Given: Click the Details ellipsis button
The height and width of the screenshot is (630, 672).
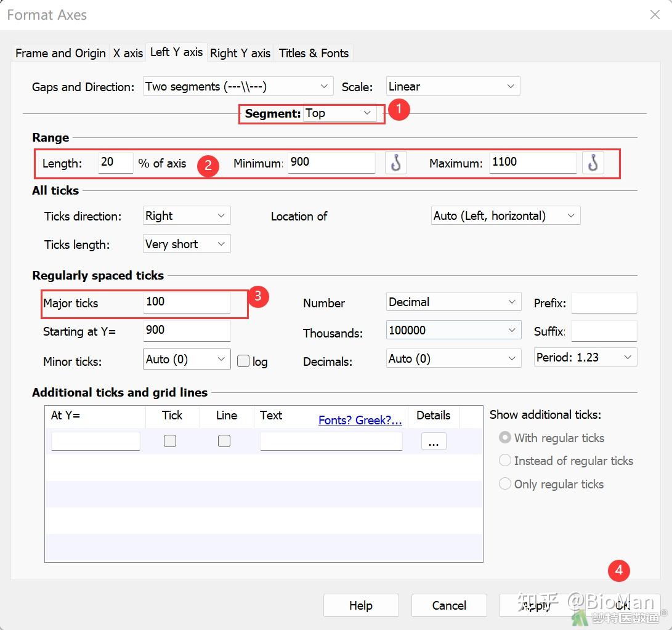Looking at the screenshot, I should (x=434, y=442).
